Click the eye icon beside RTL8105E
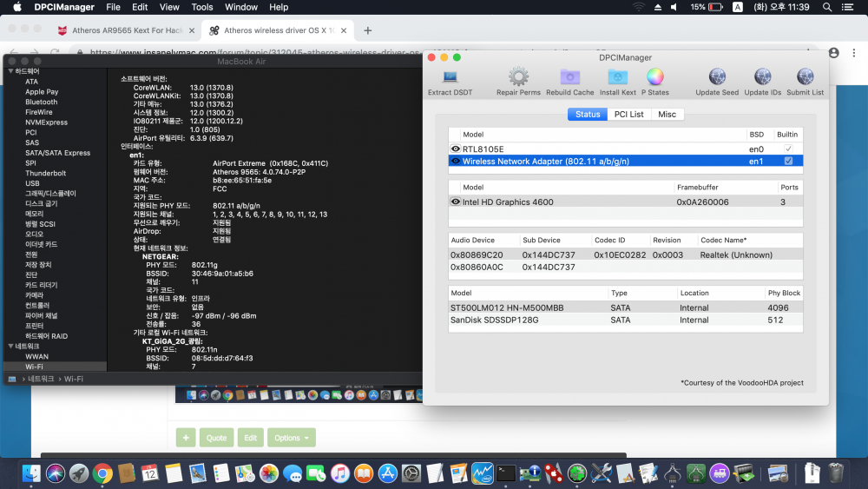This screenshot has width=868, height=489. [456, 149]
